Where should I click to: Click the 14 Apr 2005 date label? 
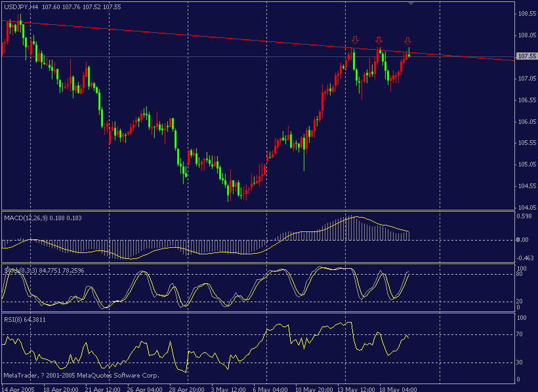click(x=18, y=389)
